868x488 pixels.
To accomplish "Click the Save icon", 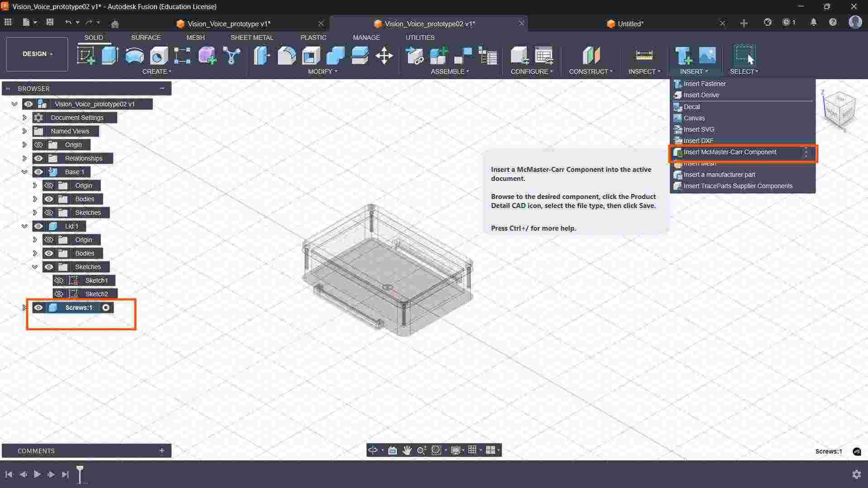I will tap(50, 22).
